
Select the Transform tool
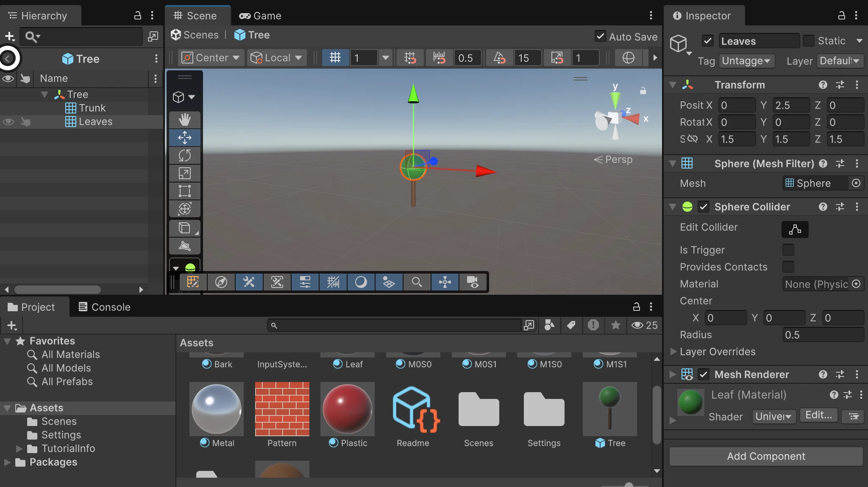click(x=184, y=209)
